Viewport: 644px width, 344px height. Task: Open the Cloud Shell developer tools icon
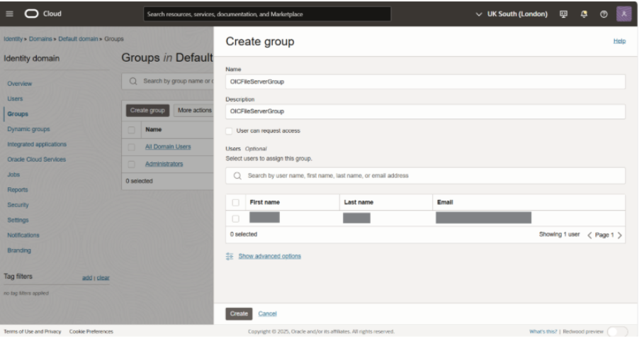564,14
